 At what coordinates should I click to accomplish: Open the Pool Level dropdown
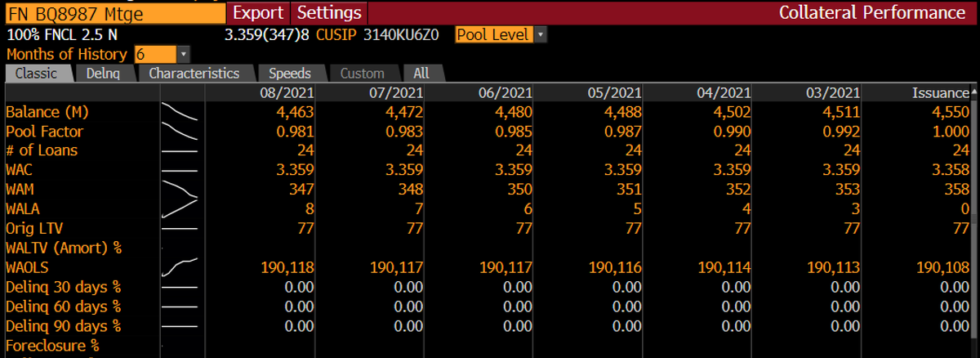[501, 35]
